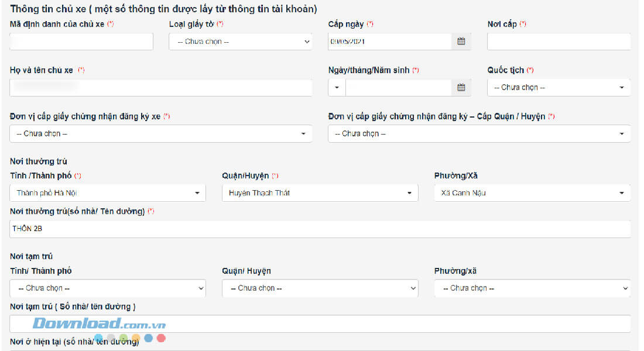This screenshot has width=644, height=351.
Task: Focus the Nơi cấp input field
Action: 559,42
